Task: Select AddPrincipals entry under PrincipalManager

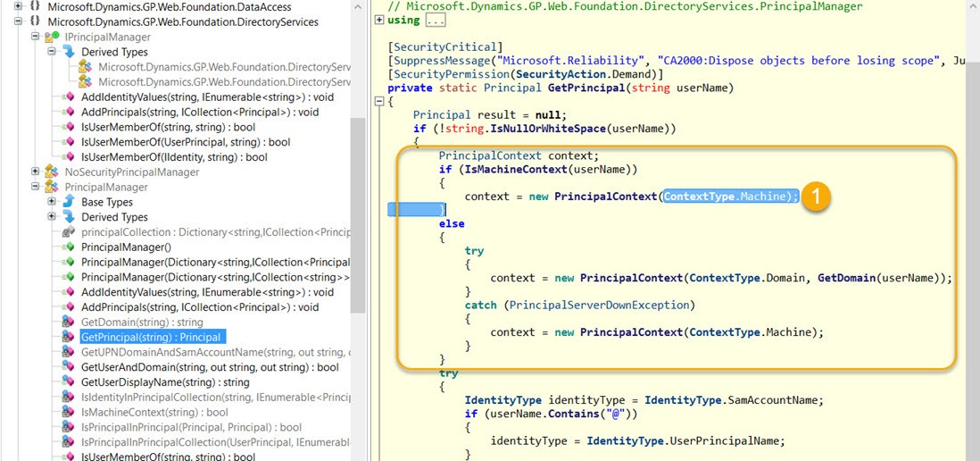Action: point(200,307)
